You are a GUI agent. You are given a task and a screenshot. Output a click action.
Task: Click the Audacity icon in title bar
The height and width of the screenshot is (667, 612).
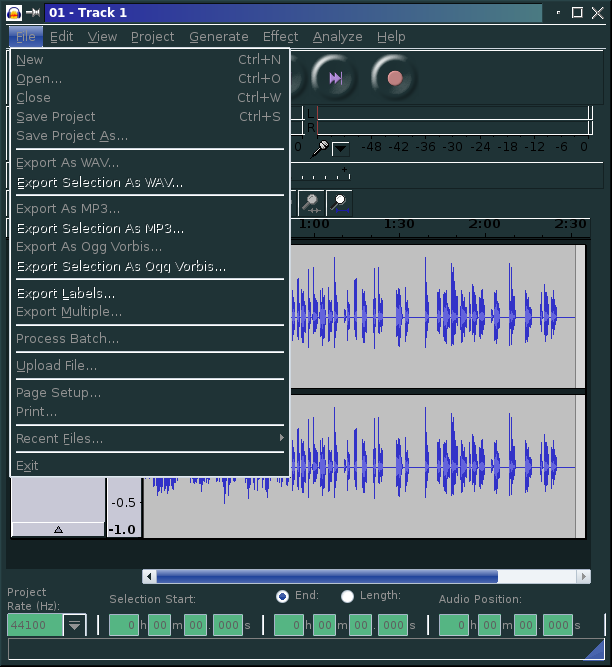[14, 13]
